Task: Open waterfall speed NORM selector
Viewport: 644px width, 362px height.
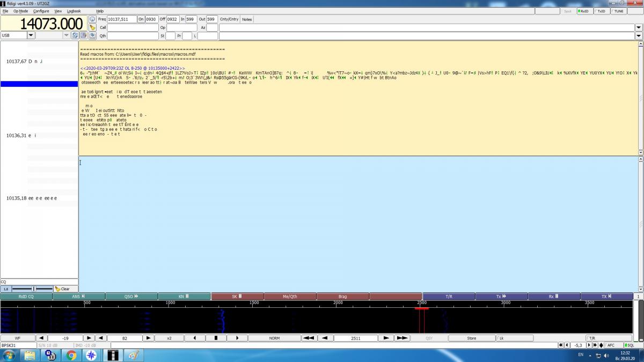Action: pyautogui.click(x=274, y=338)
